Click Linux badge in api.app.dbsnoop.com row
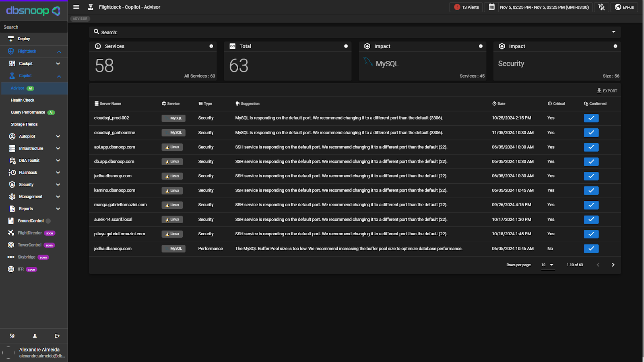 pos(172,147)
